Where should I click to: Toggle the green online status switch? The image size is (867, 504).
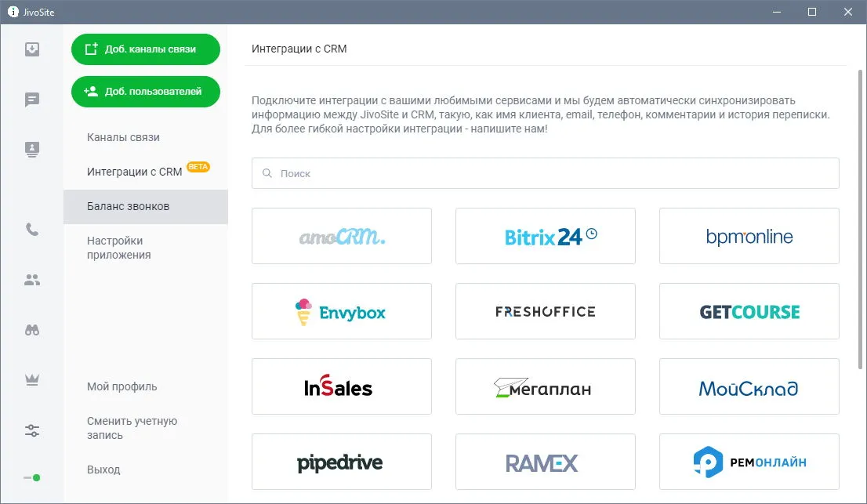coord(32,477)
